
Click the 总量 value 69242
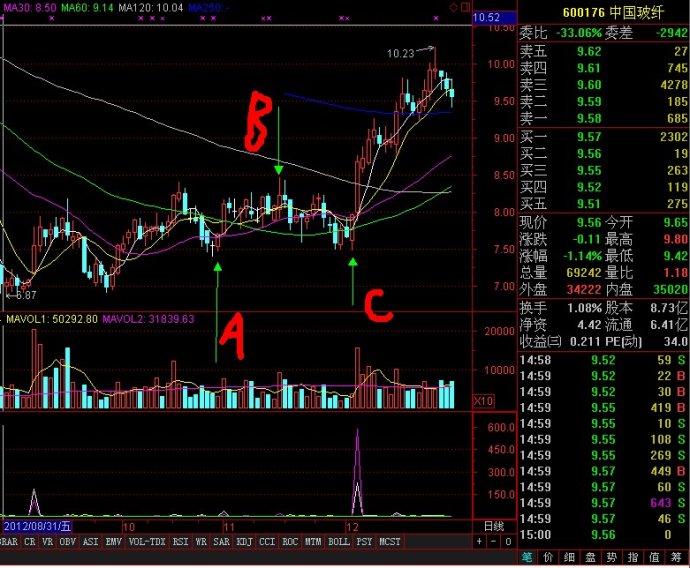584,272
